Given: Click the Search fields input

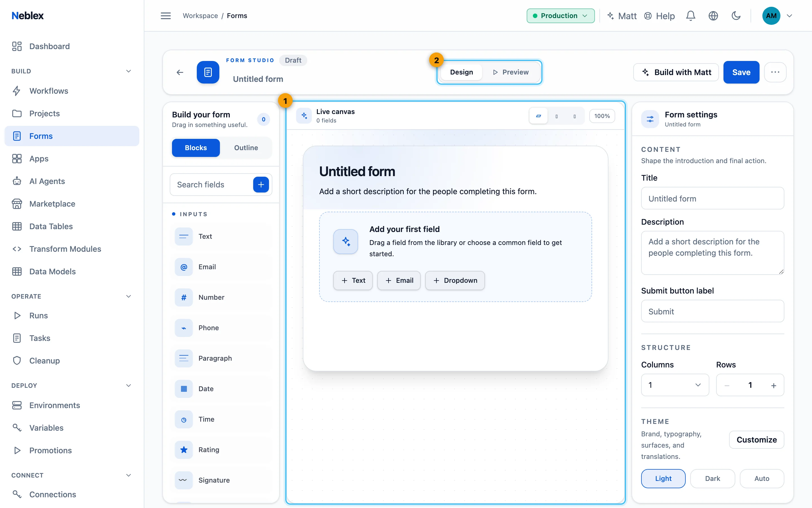Looking at the screenshot, I should pyautogui.click(x=211, y=185).
